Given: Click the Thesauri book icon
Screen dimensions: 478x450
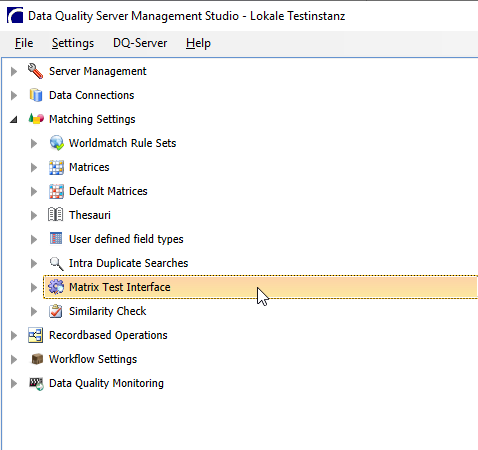Looking at the screenshot, I should (55, 215).
